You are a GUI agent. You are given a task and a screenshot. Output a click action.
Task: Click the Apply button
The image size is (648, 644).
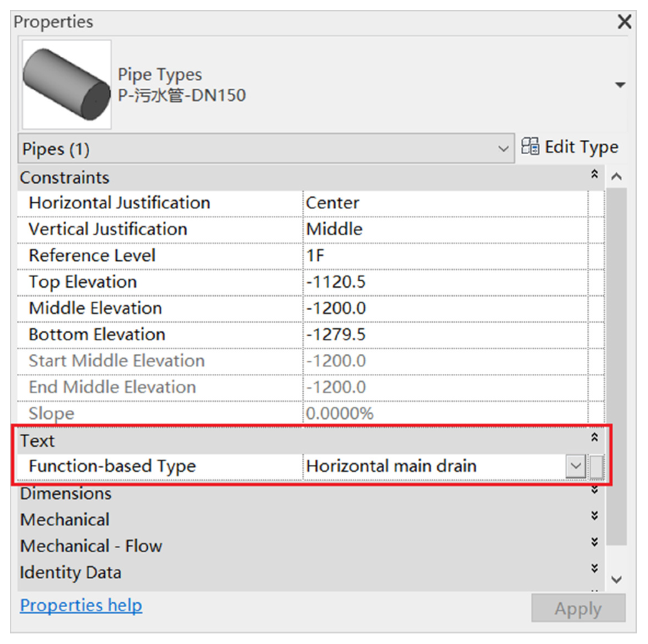pos(578,608)
